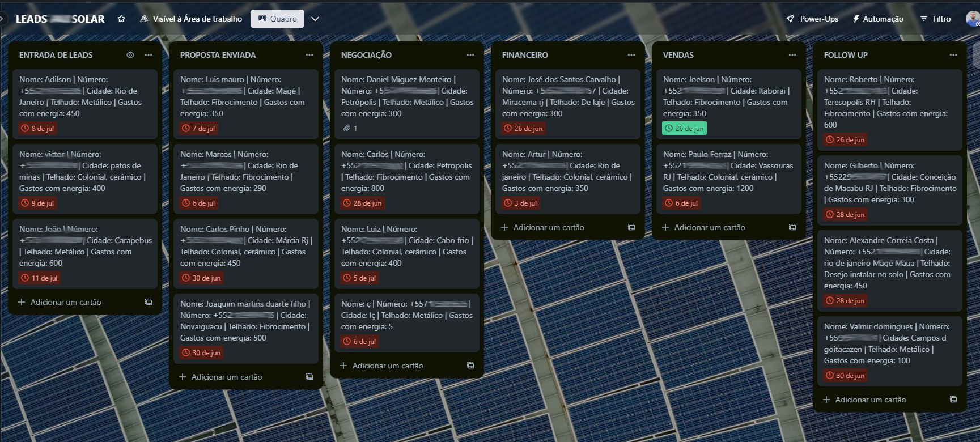The width and height of the screenshot is (980, 442).
Task: Click template icon in VENDAS list
Action: (x=792, y=227)
